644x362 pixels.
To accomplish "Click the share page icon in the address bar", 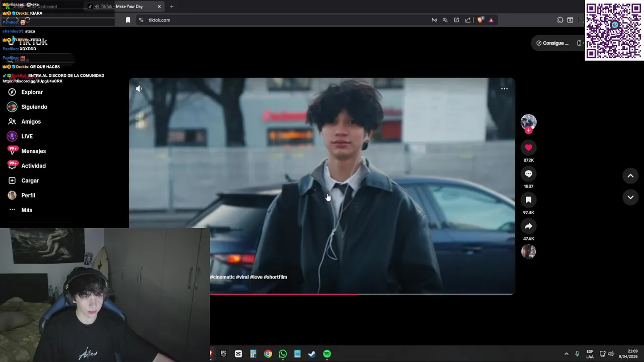I will 468,20.
